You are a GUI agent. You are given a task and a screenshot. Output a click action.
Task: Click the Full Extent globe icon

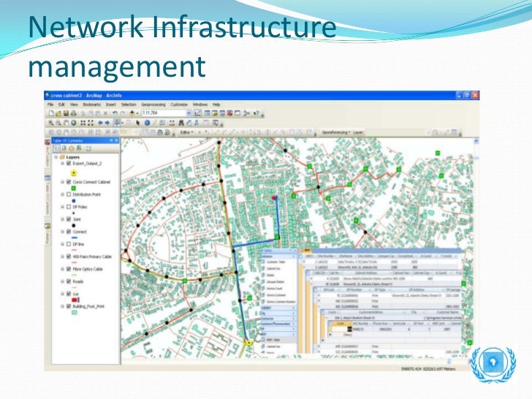[x=73, y=123]
